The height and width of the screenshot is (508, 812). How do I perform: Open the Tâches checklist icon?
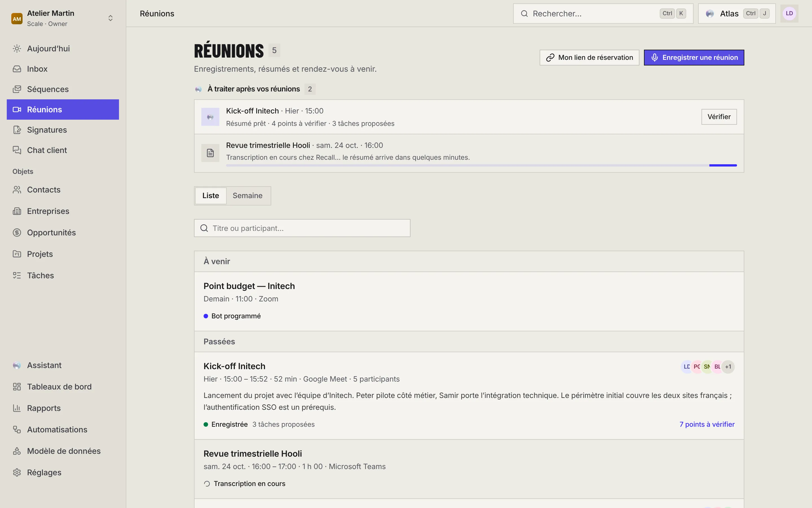click(17, 275)
